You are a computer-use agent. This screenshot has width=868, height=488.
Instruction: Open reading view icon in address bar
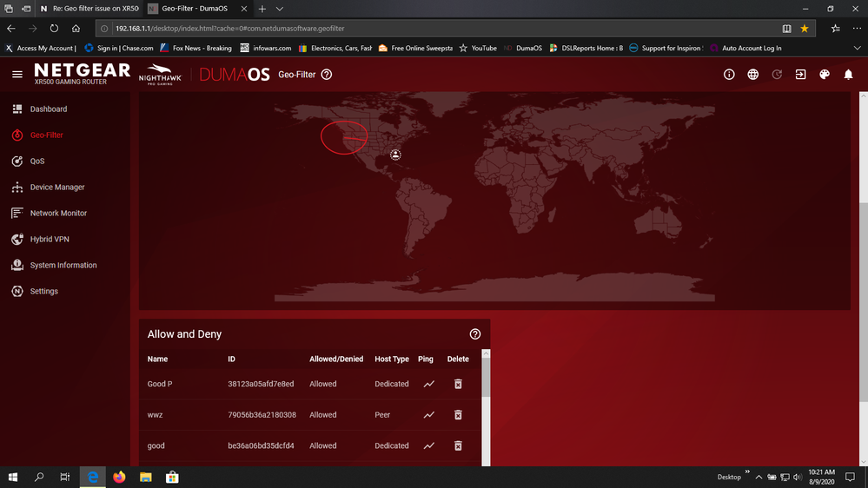click(786, 28)
